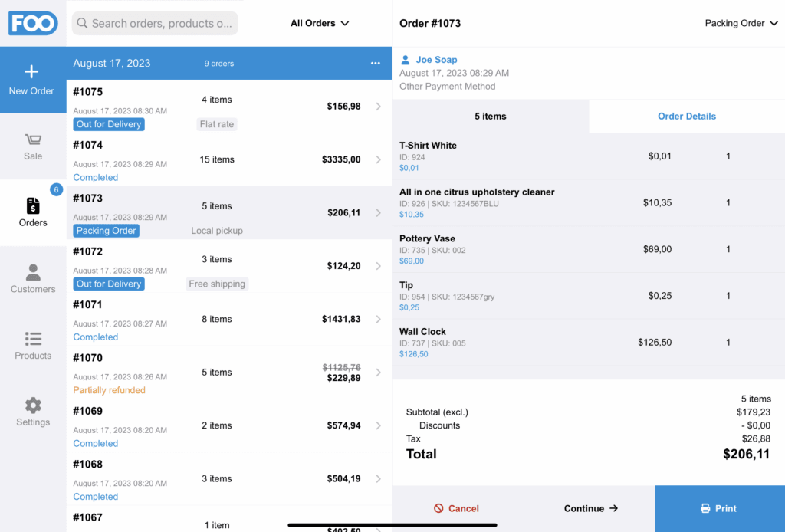785x532 pixels.
Task: Select the Sale cart icon
Action: pyautogui.click(x=32, y=146)
